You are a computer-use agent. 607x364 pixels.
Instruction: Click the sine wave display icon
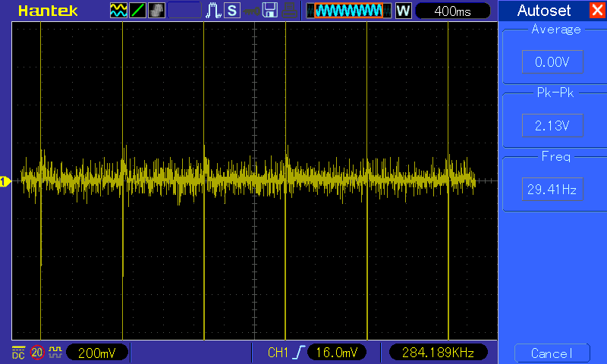point(118,11)
